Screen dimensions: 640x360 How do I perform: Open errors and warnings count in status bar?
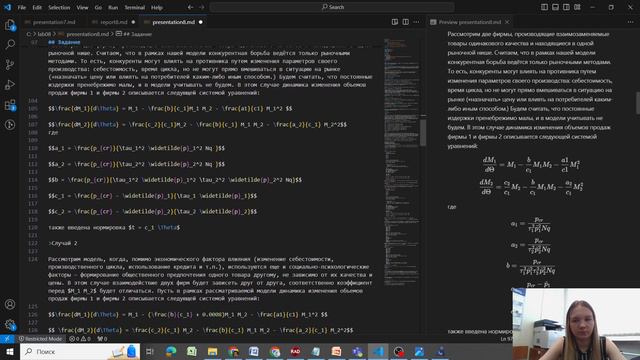tap(80, 339)
